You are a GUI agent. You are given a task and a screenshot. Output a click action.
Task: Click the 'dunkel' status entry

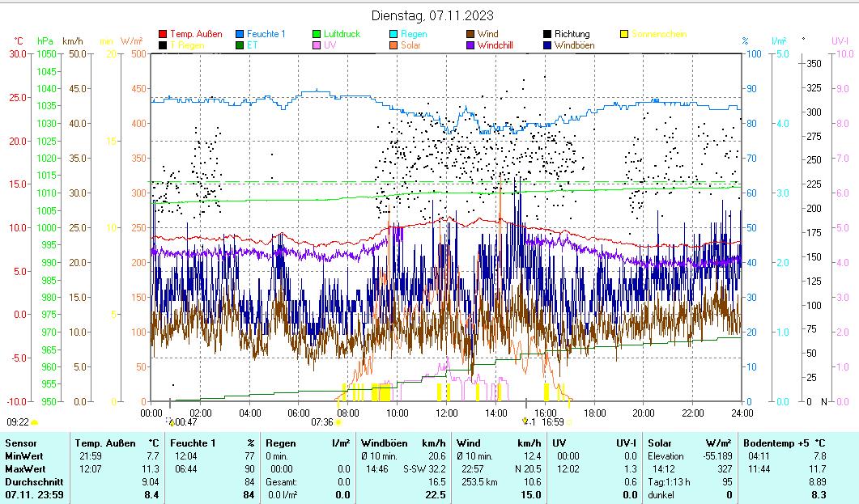[661, 495]
